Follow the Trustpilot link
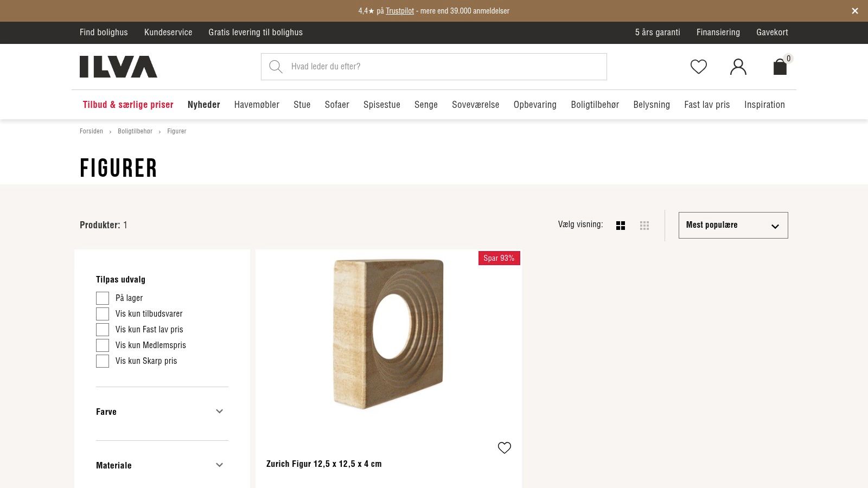 tap(400, 11)
